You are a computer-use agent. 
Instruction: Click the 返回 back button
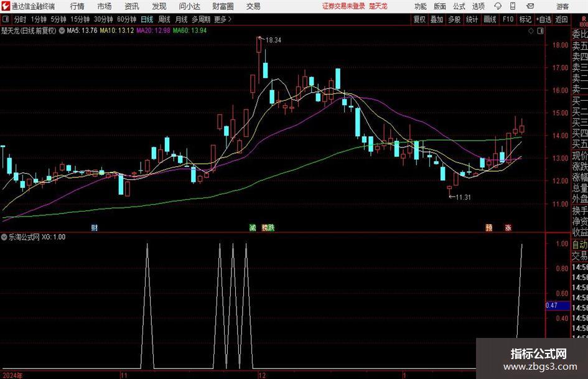561,19
